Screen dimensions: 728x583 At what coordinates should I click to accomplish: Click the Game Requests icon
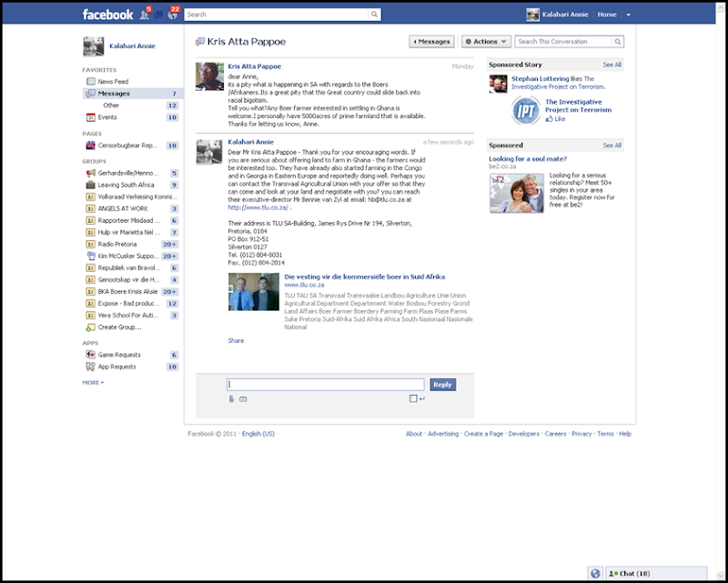[x=90, y=355]
